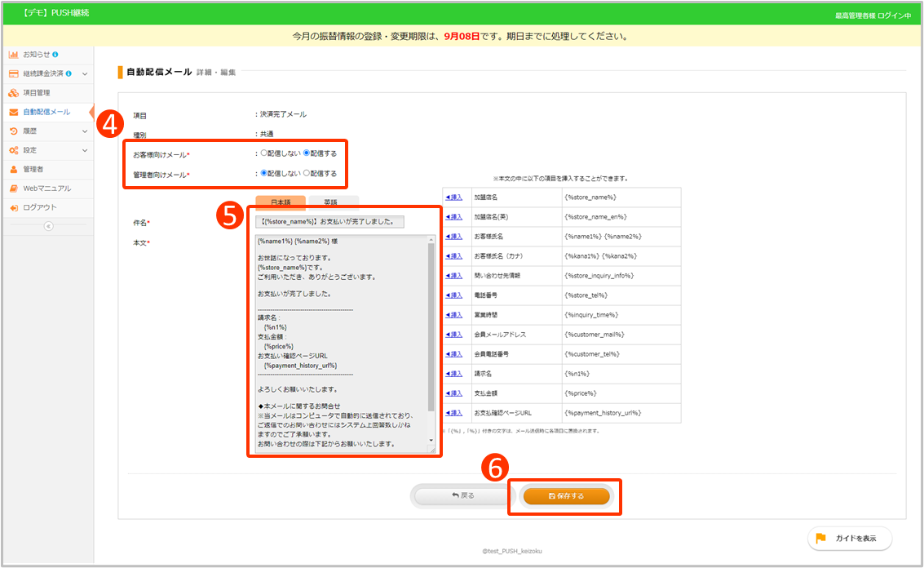The image size is (924, 568).
Task: Click the ログアウト exit icon
Action: 13,207
